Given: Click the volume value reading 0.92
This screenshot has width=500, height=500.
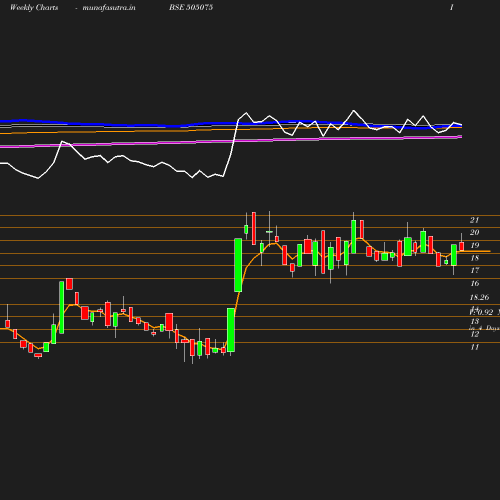Looking at the screenshot, I should pyautogui.click(x=485, y=312).
